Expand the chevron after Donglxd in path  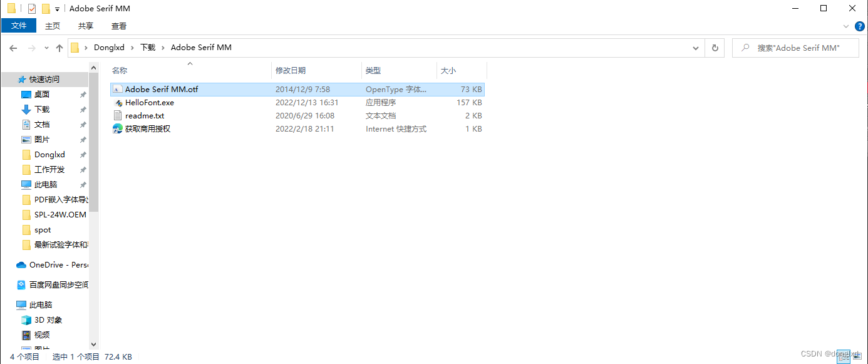coord(132,48)
